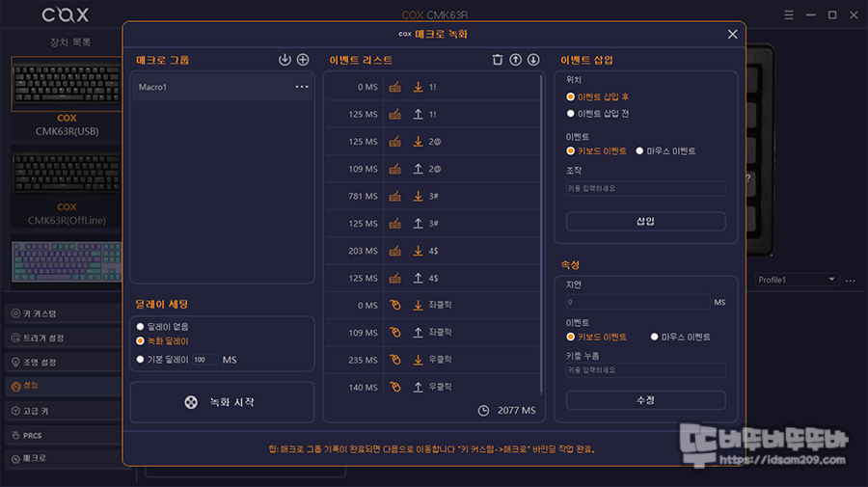Choose 키보드 이벤트 in insert section
The height and width of the screenshot is (487, 868).
596,151
